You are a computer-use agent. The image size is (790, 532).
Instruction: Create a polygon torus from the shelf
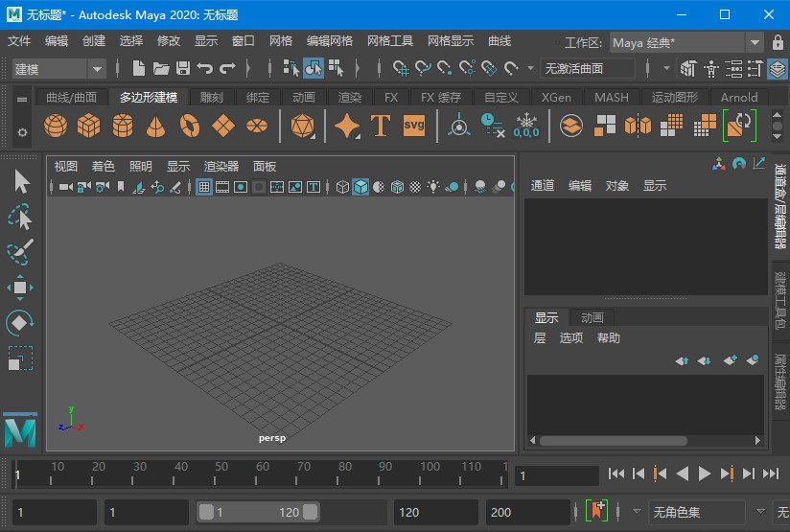190,126
